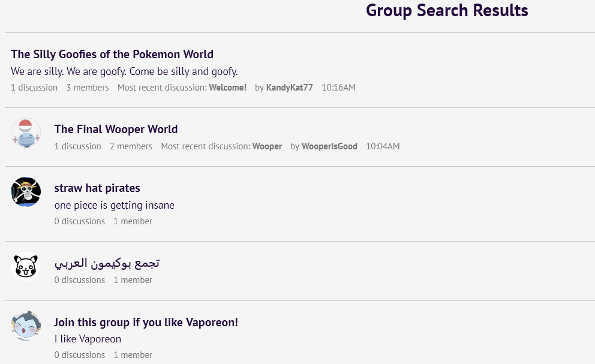Click '0 discussions' under the Vaporeon group
The image size is (595, 364).
click(80, 354)
